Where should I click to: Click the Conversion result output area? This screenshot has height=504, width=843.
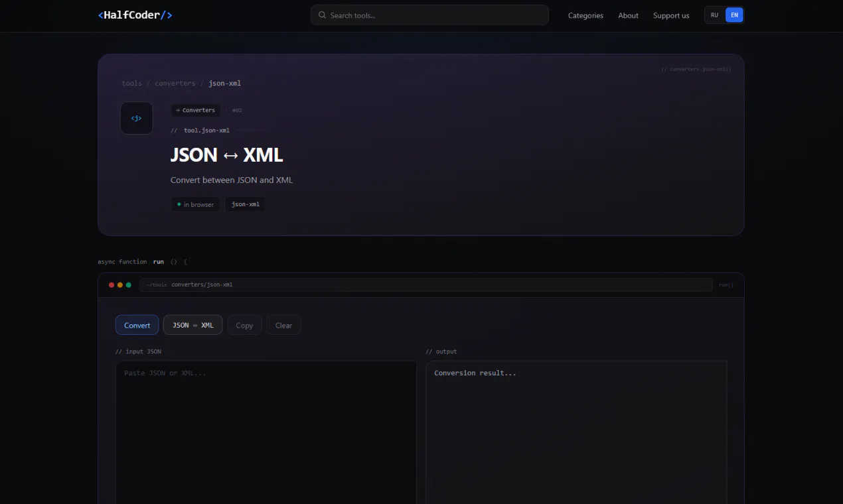click(576, 432)
